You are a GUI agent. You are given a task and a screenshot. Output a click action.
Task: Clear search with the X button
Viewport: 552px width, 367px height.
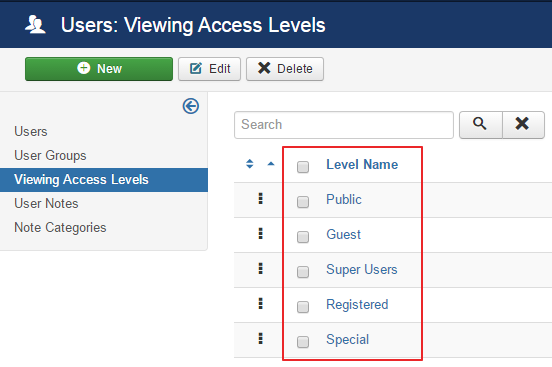(523, 125)
